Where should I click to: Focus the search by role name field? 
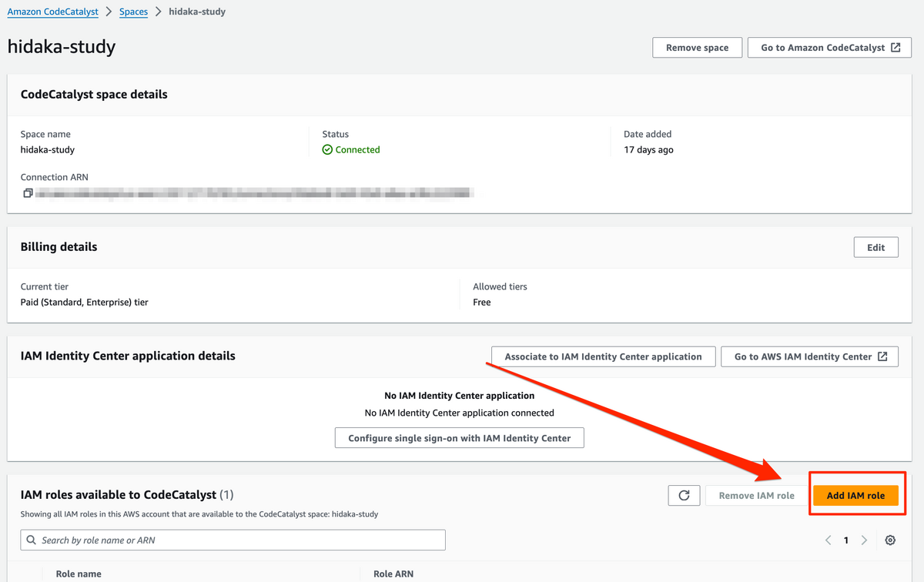(233, 540)
